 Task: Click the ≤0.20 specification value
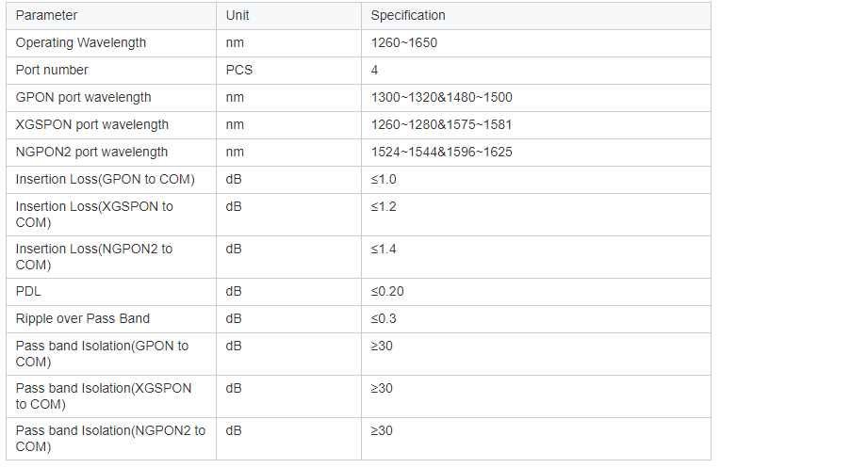pos(387,291)
